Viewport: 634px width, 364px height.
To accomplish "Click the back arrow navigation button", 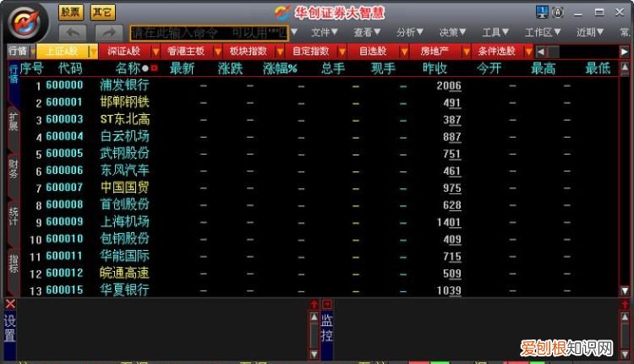I will point(72,32).
